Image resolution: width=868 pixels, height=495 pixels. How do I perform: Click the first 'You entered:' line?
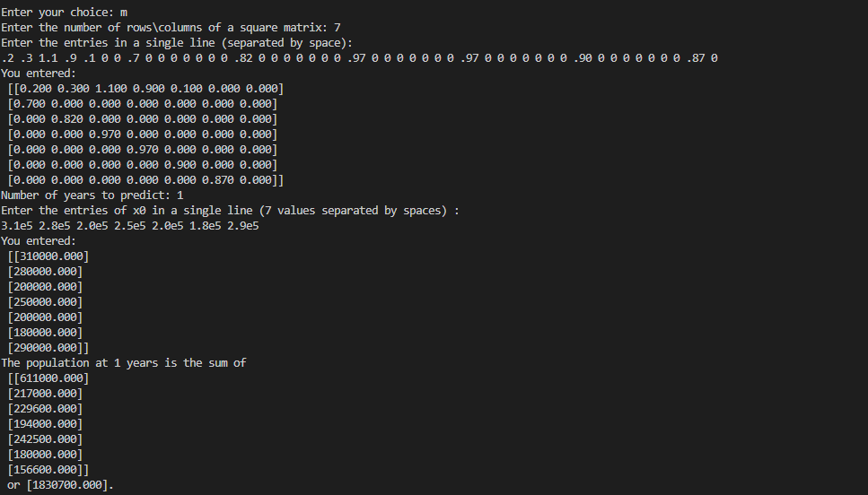click(x=39, y=74)
